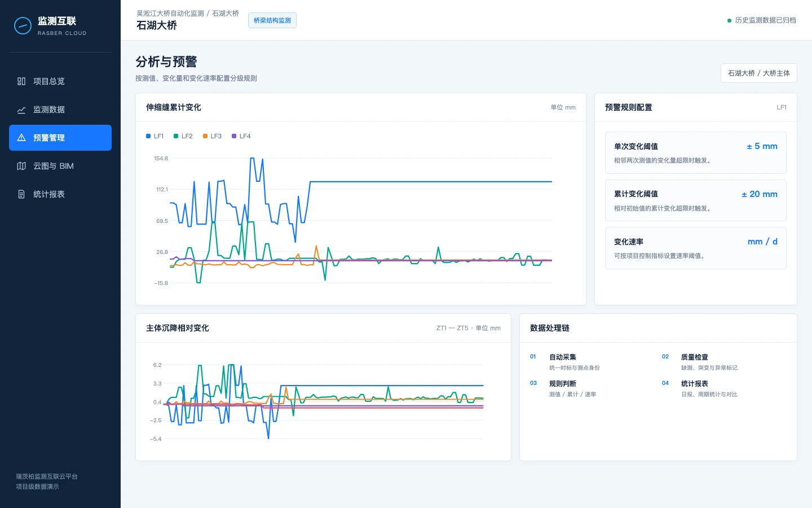Click green status dot beside 历史监测数据已归档
This screenshot has height=508, width=812.
pyautogui.click(x=729, y=20)
